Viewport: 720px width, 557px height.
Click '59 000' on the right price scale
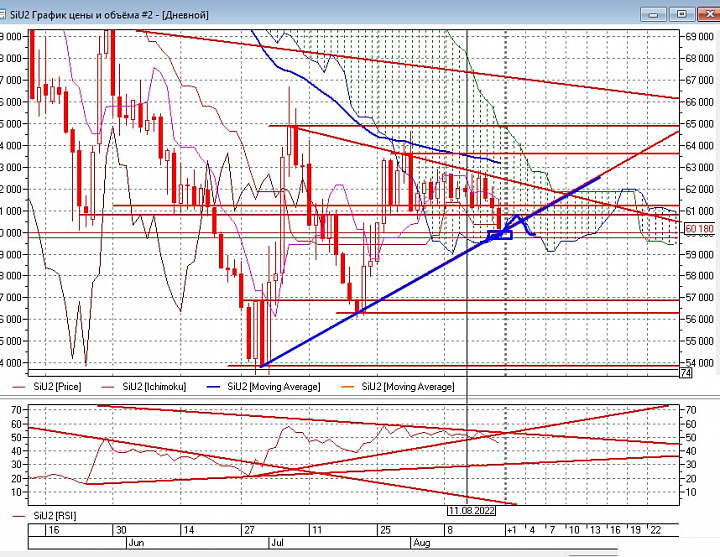(x=699, y=254)
